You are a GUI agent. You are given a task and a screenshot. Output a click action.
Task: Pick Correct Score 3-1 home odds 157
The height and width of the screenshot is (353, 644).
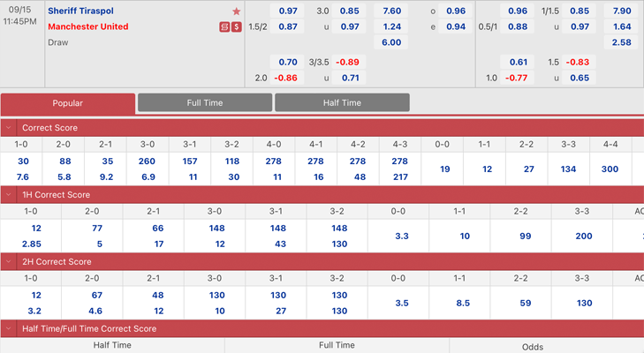click(x=190, y=161)
